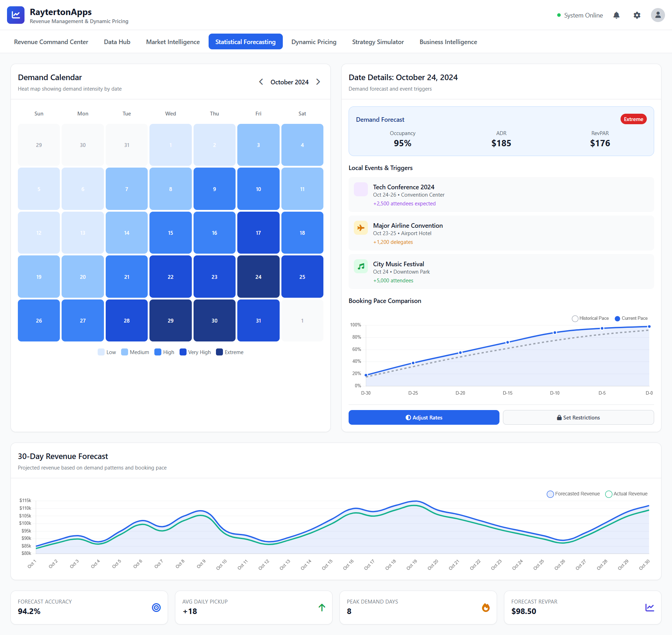This screenshot has height=635, width=672.
Task: Select October 24 on the demand calendar
Action: [x=258, y=276]
